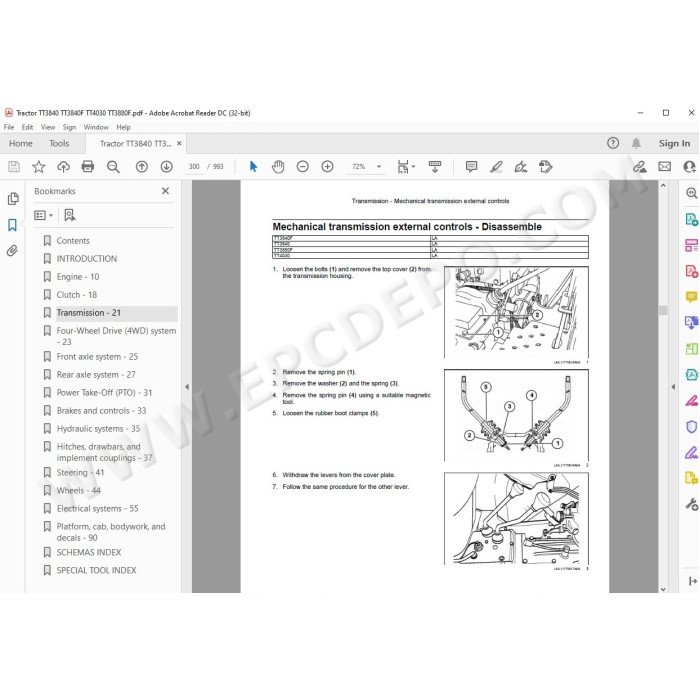Open the View menu
This screenshot has height=700, width=700.
tap(48, 127)
